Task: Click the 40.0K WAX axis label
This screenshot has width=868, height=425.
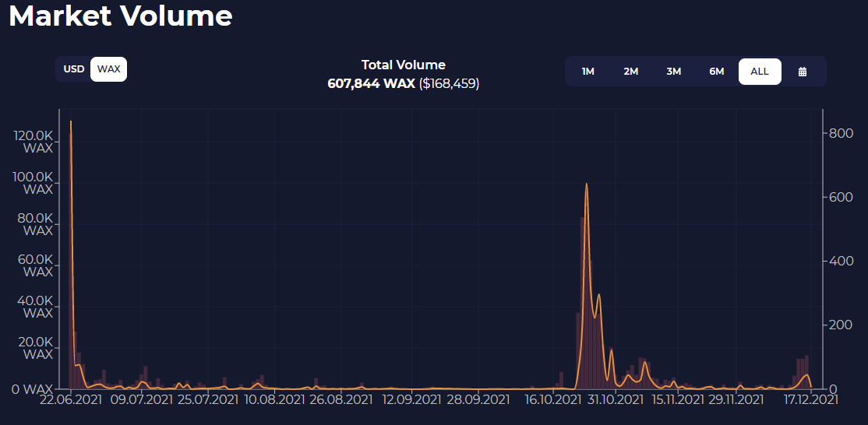Action: pyautogui.click(x=34, y=307)
